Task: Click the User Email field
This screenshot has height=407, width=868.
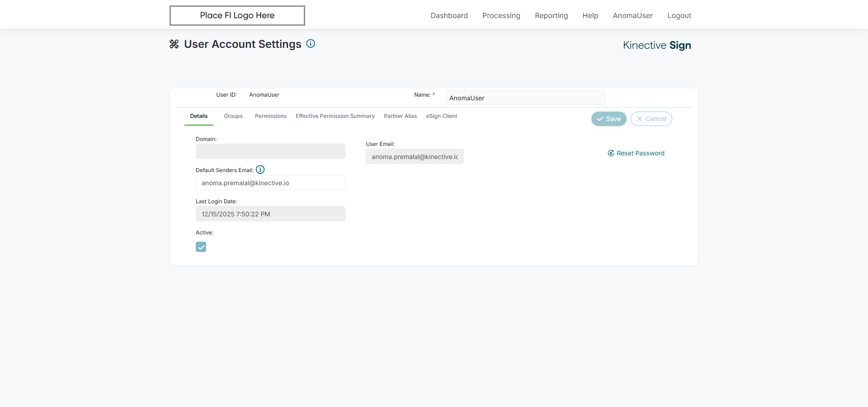Action: (415, 156)
